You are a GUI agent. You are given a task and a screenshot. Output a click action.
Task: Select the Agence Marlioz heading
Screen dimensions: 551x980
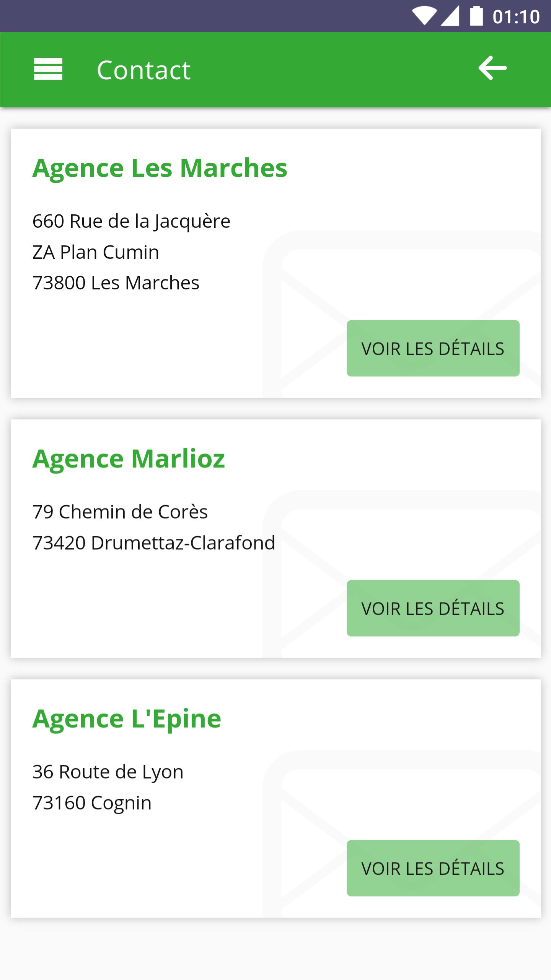pos(129,459)
